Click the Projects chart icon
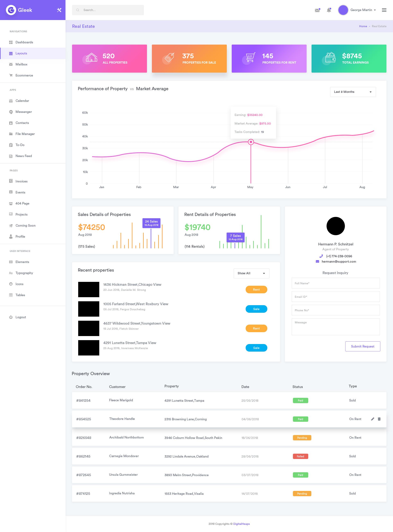This screenshot has width=393, height=532. click(x=11, y=214)
